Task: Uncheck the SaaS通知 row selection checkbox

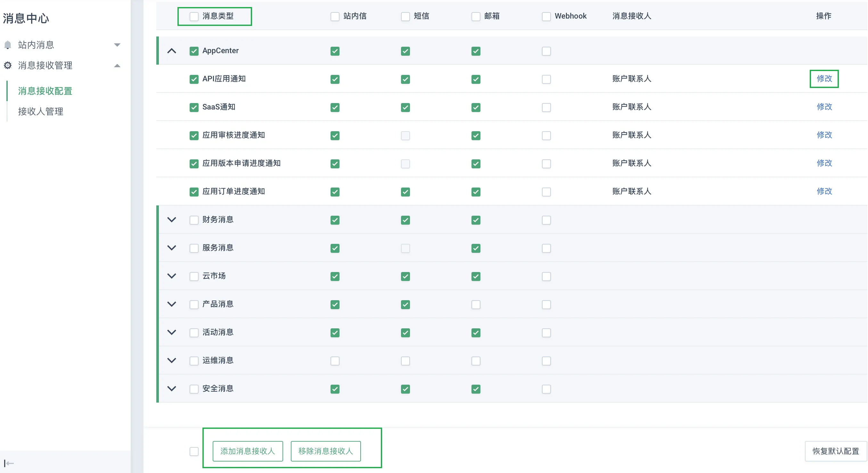Action: pos(194,108)
